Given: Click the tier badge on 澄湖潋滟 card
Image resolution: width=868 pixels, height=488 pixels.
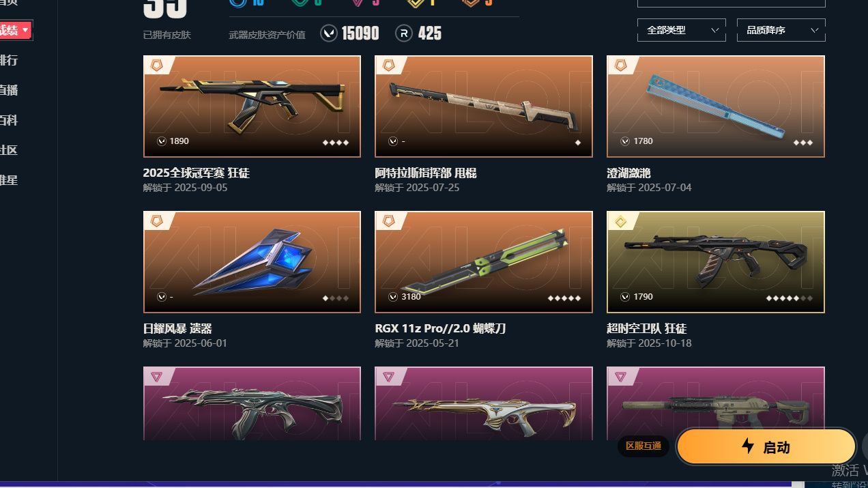Looking at the screenshot, I should click(x=621, y=66).
